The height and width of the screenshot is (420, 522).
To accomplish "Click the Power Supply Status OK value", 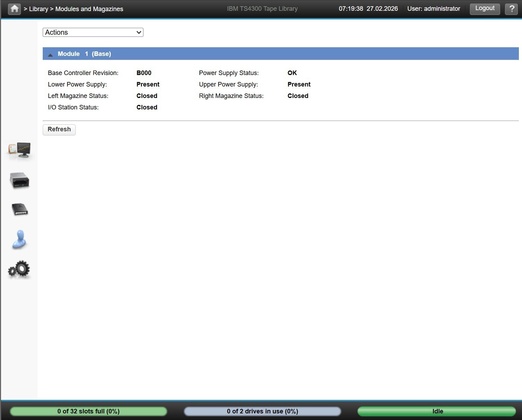I will [x=292, y=73].
